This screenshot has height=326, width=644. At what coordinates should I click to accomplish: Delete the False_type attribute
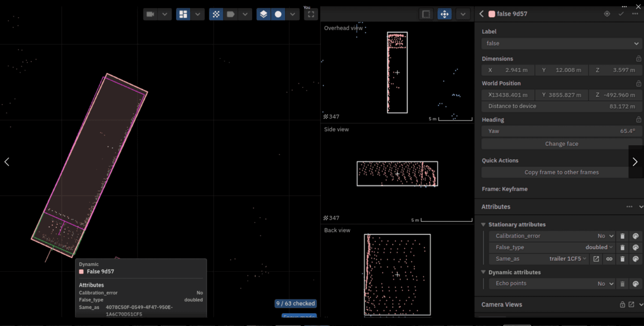[622, 247]
